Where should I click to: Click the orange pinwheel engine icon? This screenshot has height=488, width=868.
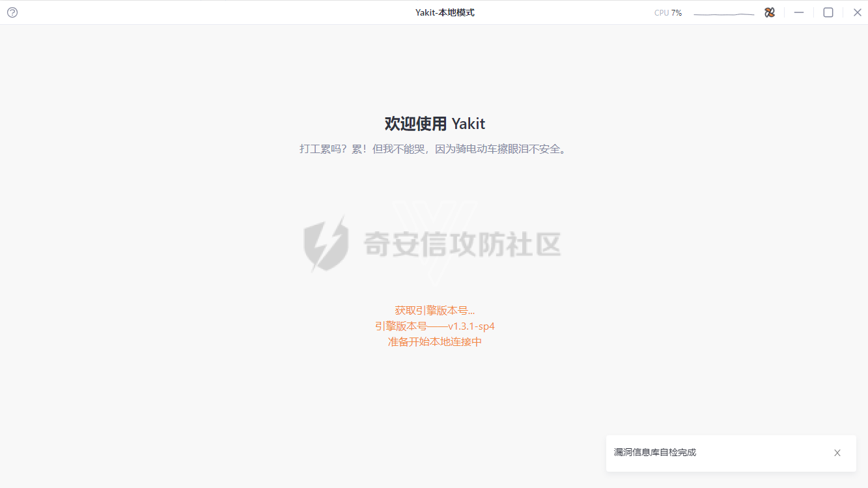770,12
